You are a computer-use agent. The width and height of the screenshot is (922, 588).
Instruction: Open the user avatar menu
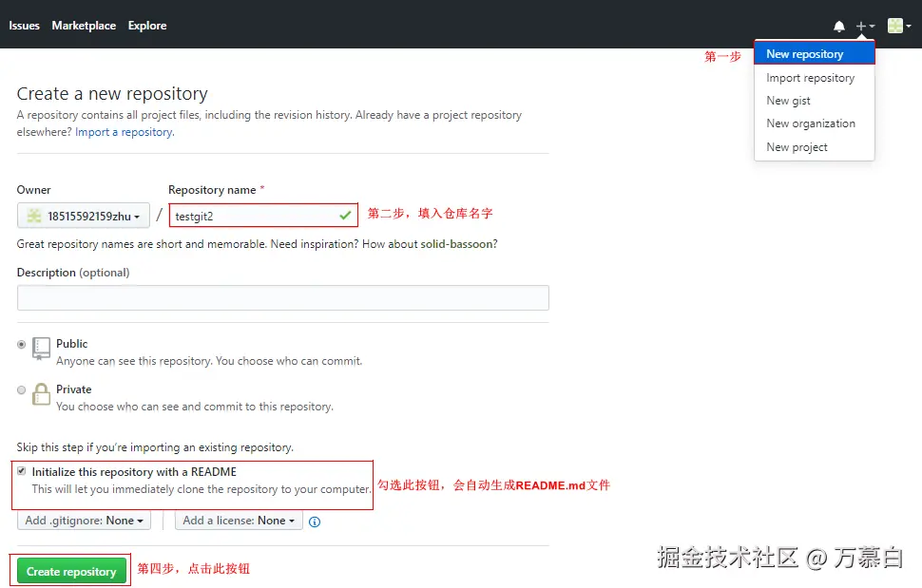click(899, 26)
